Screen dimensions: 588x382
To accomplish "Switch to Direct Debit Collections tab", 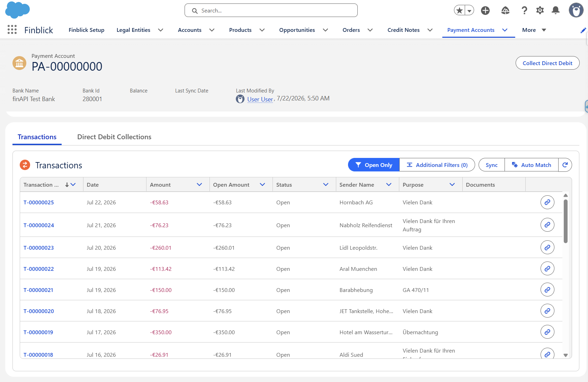I will [114, 137].
